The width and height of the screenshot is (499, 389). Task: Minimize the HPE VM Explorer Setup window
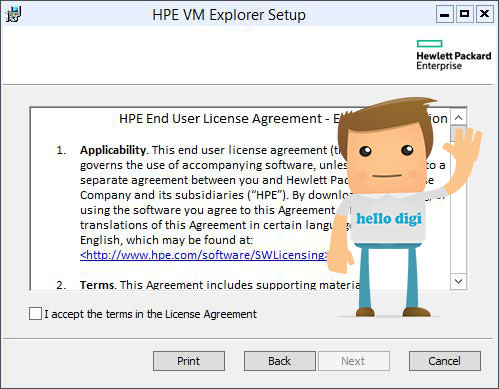click(x=445, y=15)
